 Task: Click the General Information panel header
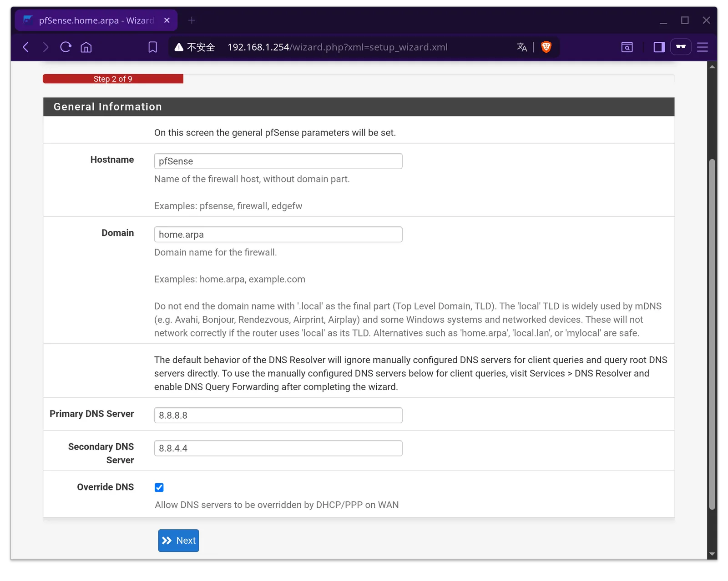click(x=359, y=107)
